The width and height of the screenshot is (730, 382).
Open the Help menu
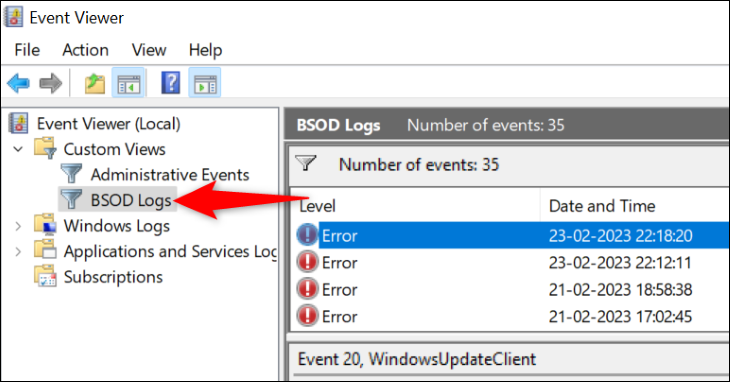pos(205,50)
